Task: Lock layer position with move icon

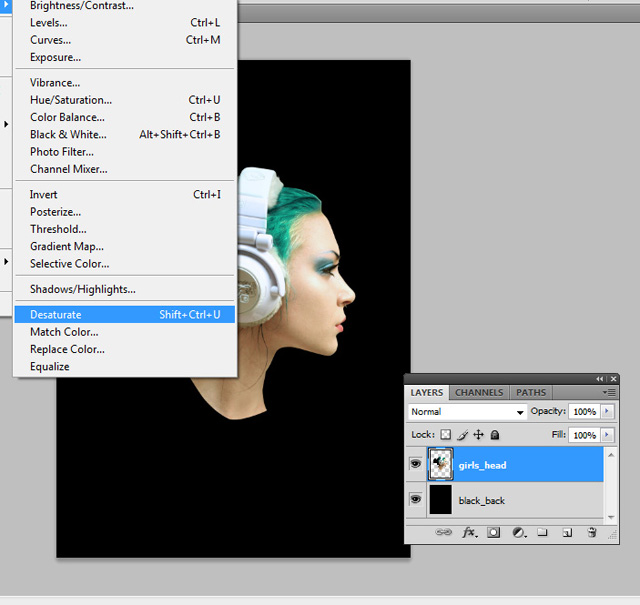Action: tap(478, 435)
